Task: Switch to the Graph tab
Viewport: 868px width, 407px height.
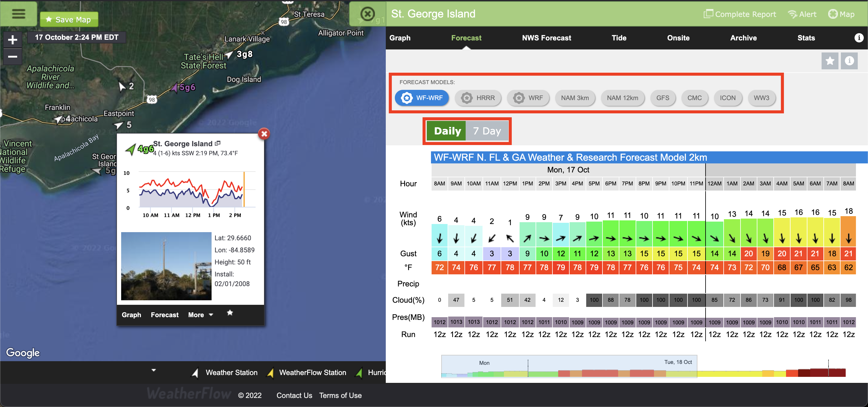Action: [400, 38]
